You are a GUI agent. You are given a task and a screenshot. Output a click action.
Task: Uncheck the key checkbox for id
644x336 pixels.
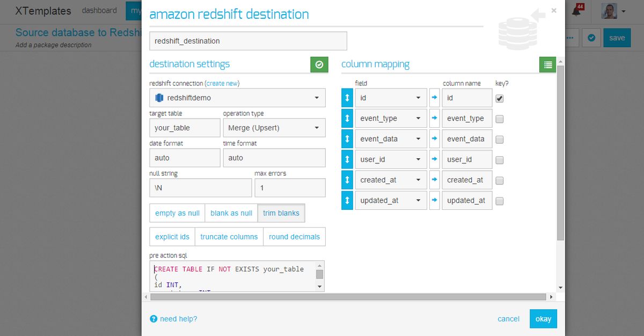point(500,98)
